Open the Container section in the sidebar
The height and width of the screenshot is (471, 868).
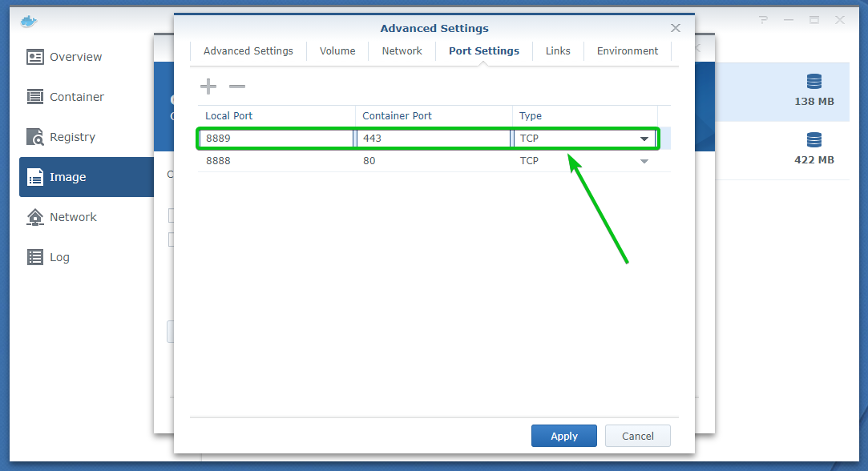click(x=87, y=97)
